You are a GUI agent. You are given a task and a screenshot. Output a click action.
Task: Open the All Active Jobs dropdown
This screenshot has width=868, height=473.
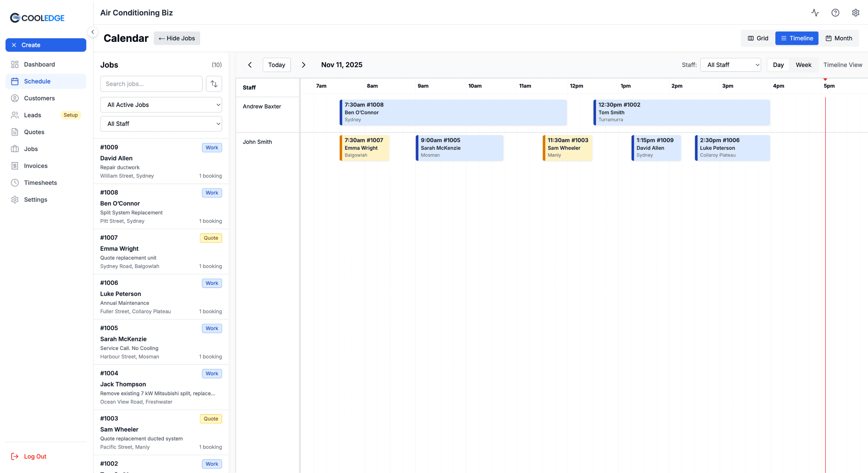[161, 105]
